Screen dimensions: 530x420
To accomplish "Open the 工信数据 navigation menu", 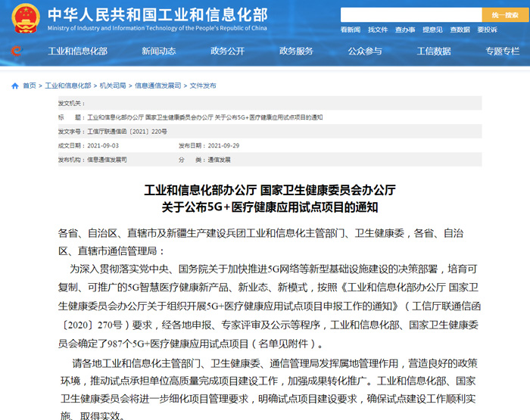I will [434, 51].
